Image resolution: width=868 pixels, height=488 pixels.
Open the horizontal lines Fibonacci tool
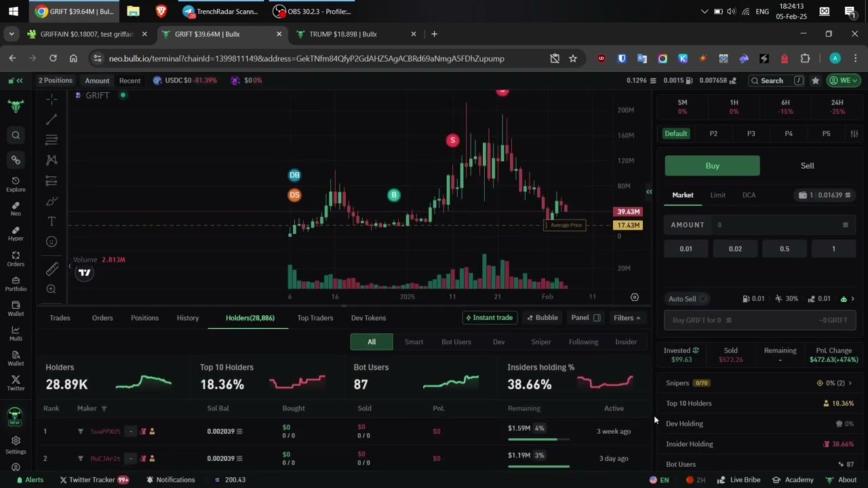pyautogui.click(x=52, y=140)
